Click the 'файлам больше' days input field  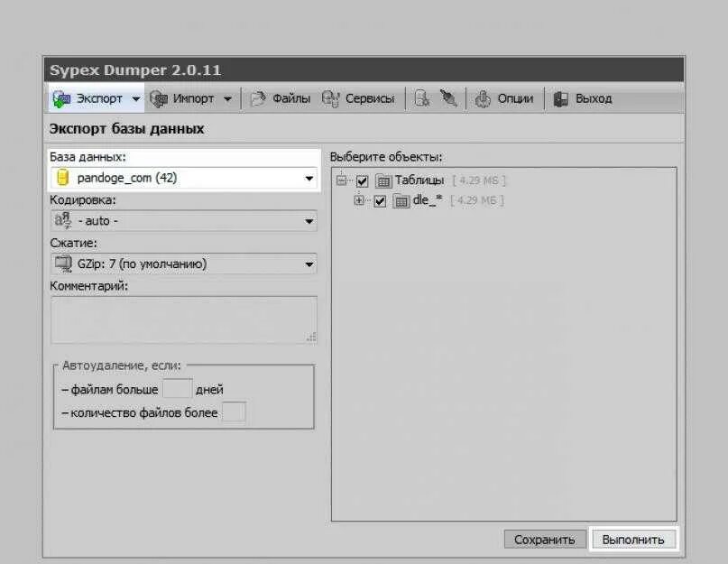pyautogui.click(x=178, y=388)
